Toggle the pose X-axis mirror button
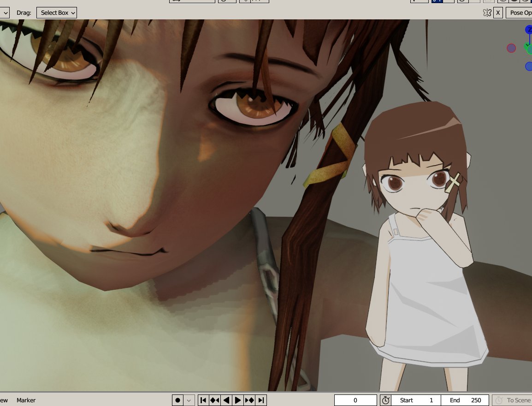The image size is (532, 406). click(x=498, y=13)
